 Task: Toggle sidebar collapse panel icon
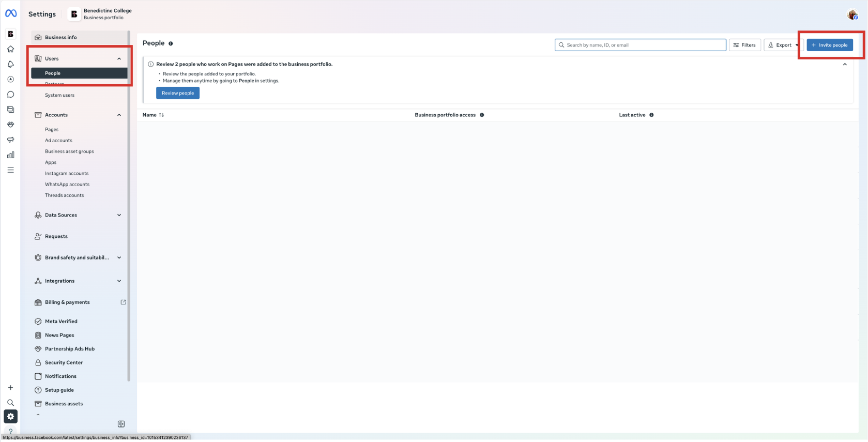tap(121, 424)
